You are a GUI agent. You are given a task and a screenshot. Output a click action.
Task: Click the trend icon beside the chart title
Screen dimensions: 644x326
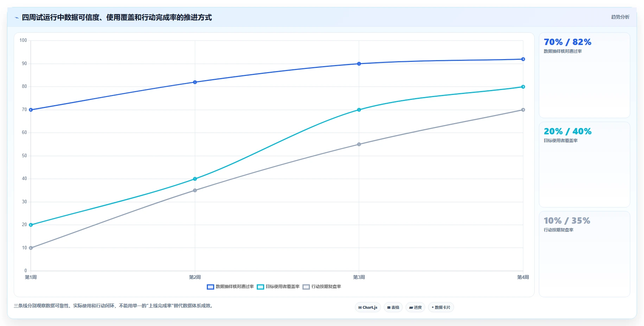(17, 18)
